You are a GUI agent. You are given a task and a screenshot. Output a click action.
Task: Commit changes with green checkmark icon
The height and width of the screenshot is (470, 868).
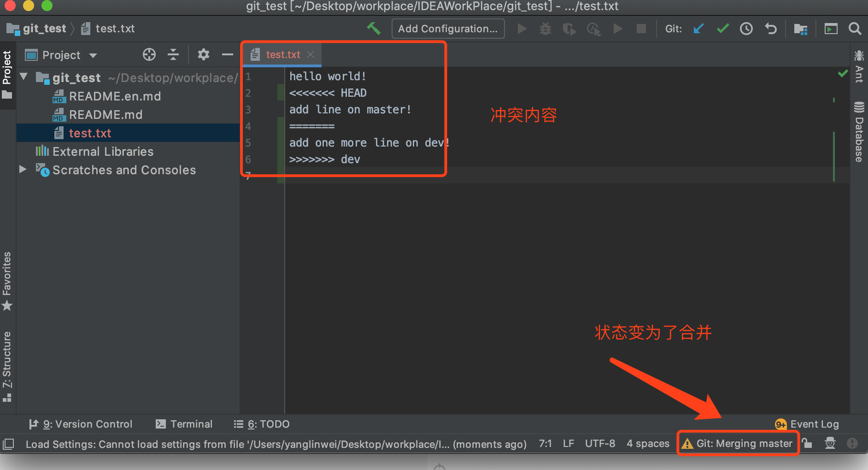723,29
